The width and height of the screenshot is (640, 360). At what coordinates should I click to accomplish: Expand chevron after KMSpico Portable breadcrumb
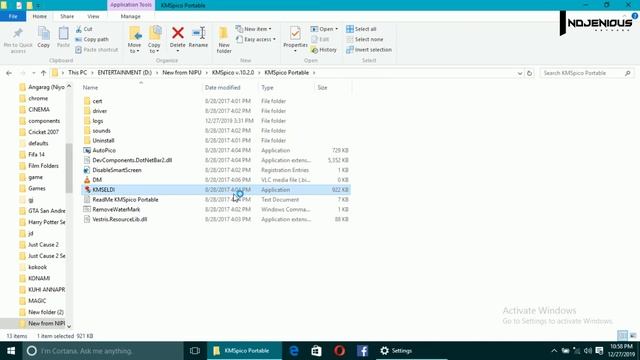[314, 73]
